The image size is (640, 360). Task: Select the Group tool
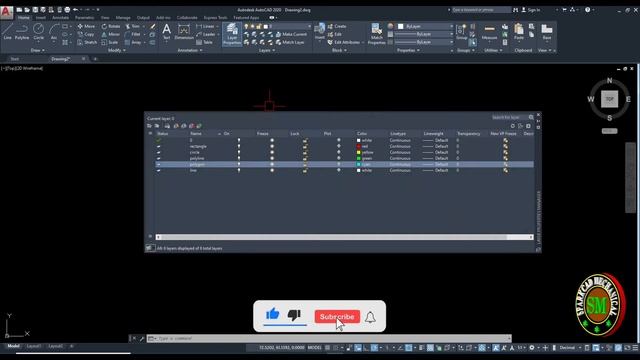click(x=462, y=31)
